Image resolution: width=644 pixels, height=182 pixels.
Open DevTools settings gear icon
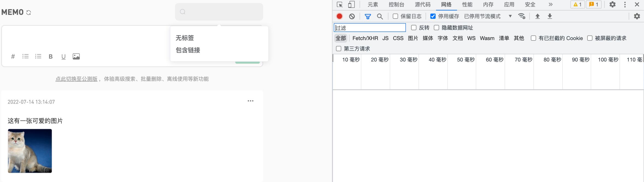613,5
